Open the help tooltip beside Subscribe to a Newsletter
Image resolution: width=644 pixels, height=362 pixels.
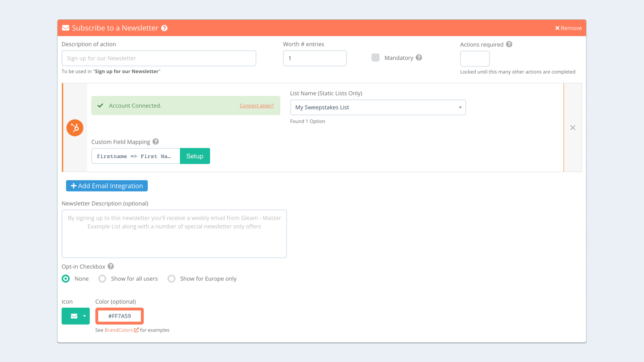pos(164,28)
